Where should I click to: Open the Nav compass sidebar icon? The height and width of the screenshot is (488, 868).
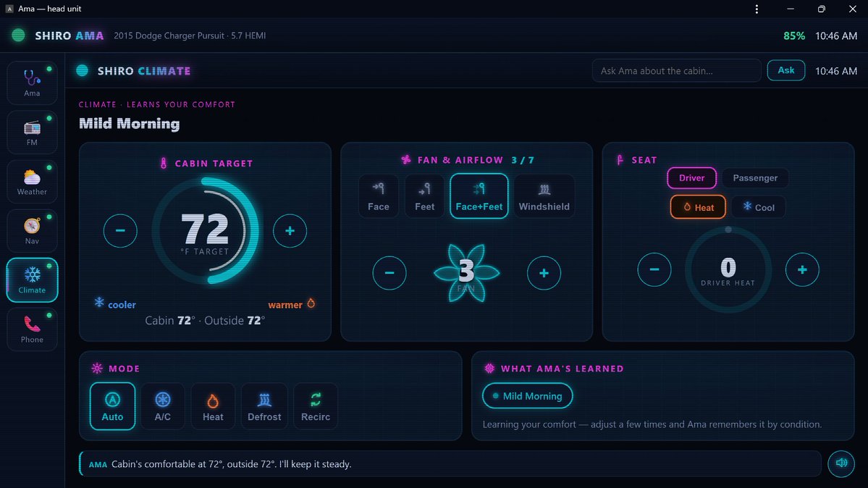pyautogui.click(x=32, y=231)
